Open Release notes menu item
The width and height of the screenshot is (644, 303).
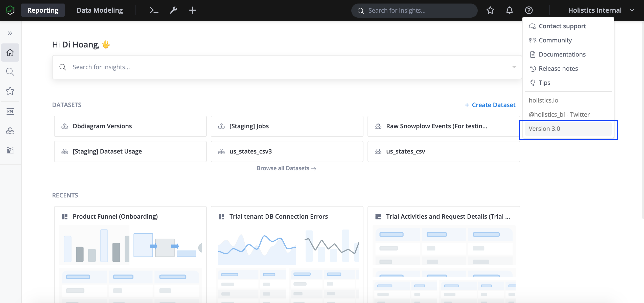568,69
